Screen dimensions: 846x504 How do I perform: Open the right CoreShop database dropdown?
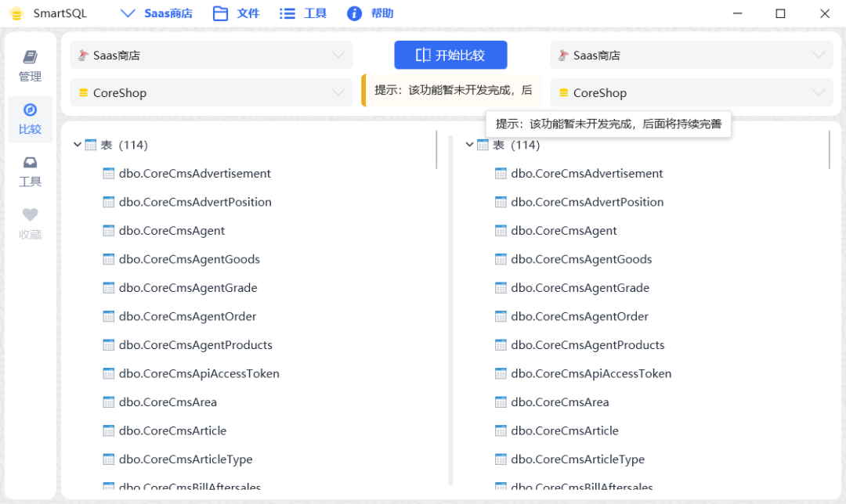point(692,92)
